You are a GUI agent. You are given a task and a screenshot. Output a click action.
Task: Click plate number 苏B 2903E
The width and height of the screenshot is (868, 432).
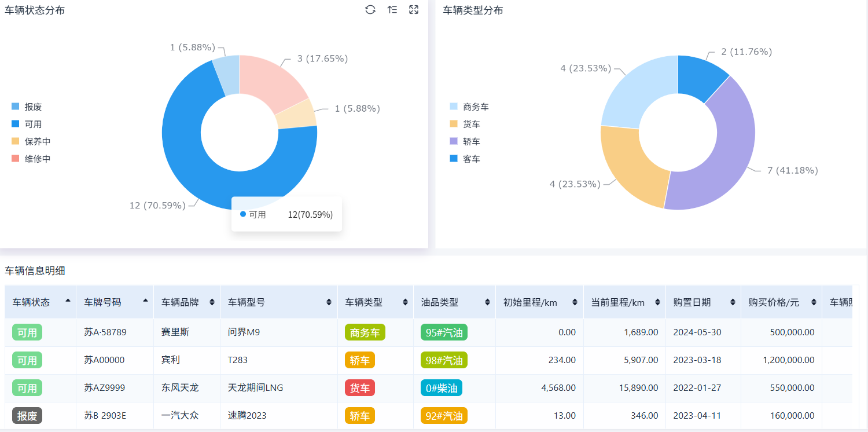105,416
